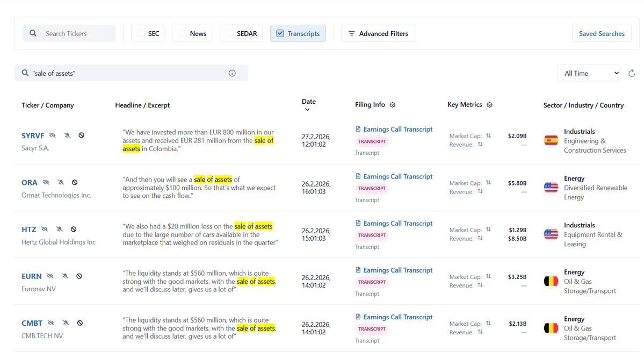Viewport: 644px width, 358px height.
Task: Open Advanced Filters panel
Action: click(378, 33)
